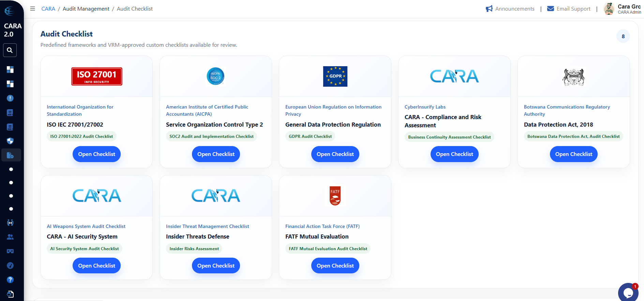Open Checklist for CARA - AI Security System
The width and height of the screenshot is (644, 301).
tap(96, 266)
